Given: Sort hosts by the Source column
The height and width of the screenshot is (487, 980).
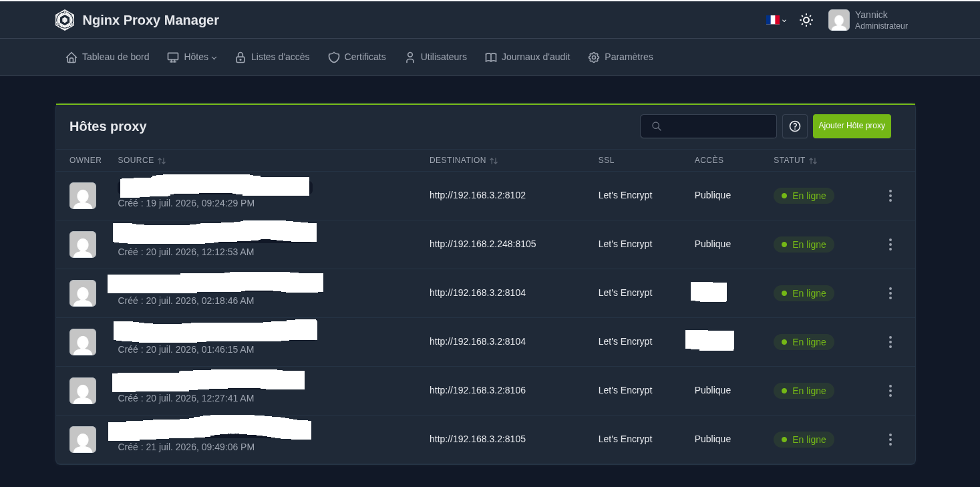Looking at the screenshot, I should 142,160.
